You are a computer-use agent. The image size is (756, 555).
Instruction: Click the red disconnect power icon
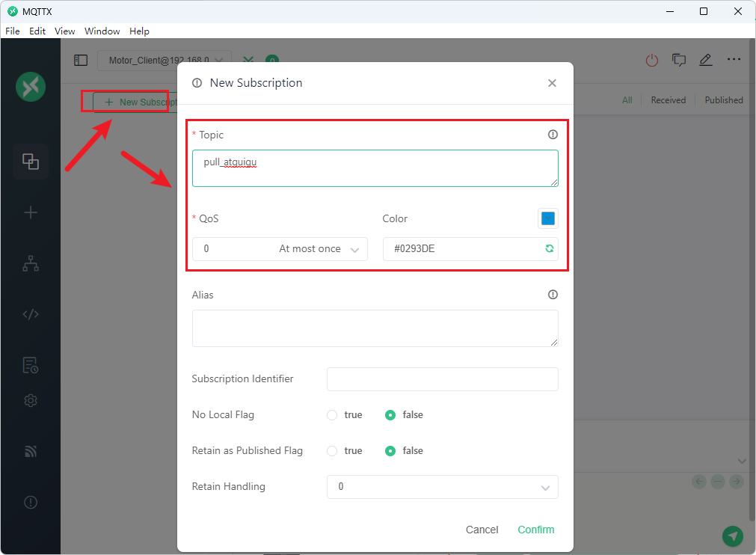pos(652,61)
